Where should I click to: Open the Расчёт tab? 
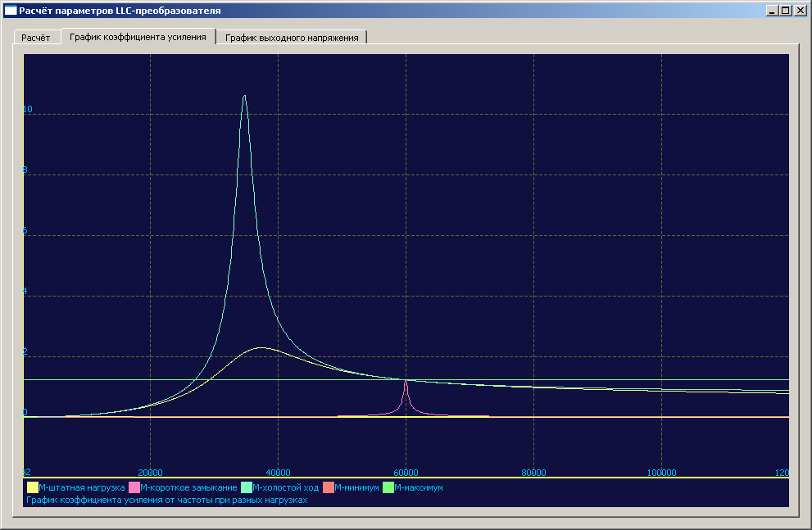[x=35, y=38]
